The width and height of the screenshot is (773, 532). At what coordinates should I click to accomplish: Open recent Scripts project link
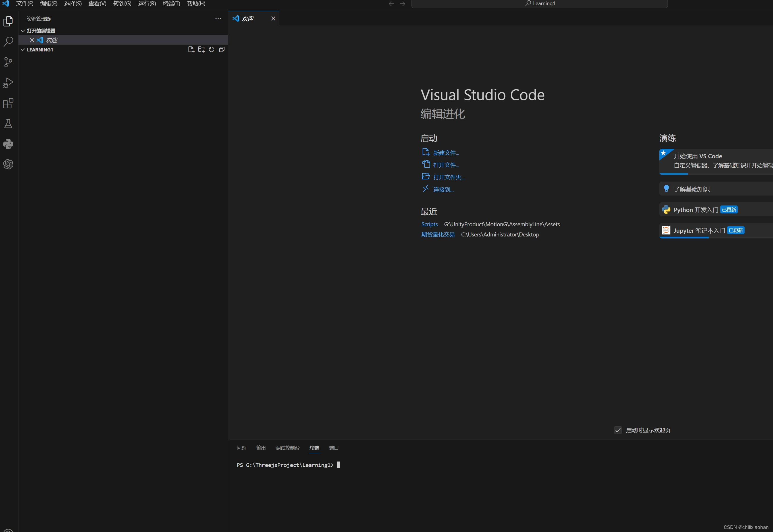click(x=429, y=224)
